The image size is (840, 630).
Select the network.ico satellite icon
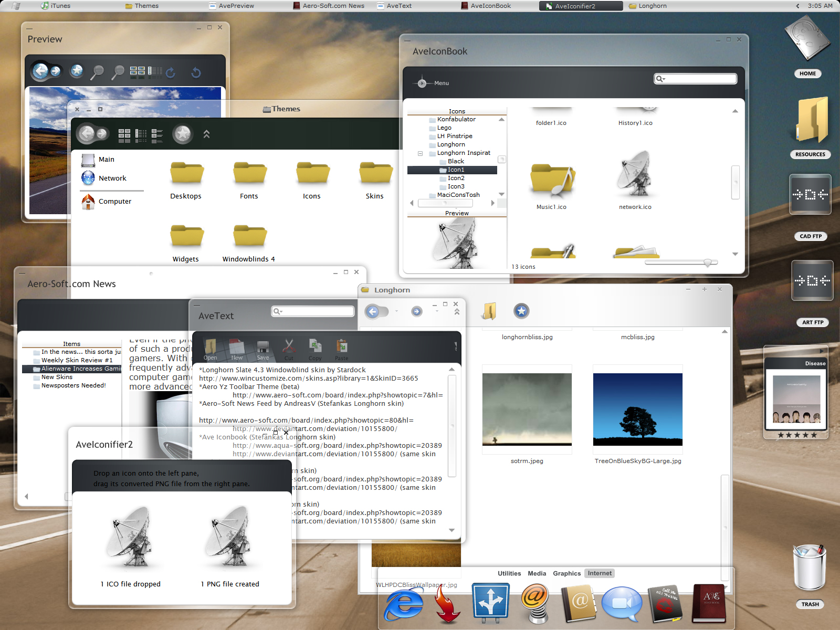[635, 180]
